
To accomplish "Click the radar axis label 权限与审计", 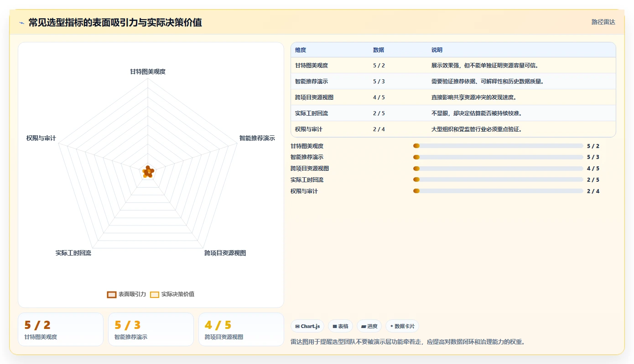I will [x=41, y=138].
